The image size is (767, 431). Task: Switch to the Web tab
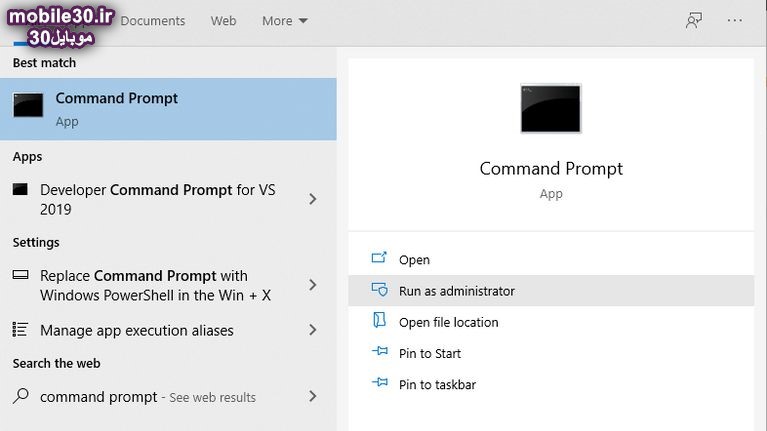point(223,21)
